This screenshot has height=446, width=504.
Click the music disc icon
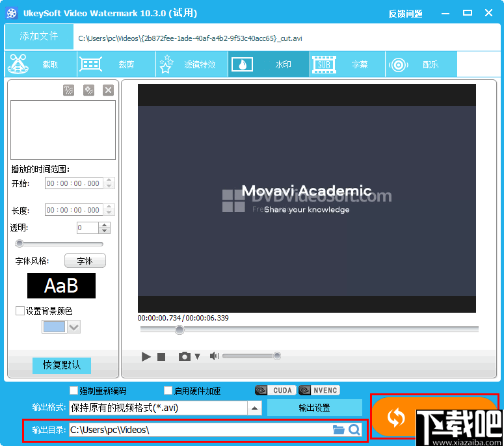coord(399,65)
